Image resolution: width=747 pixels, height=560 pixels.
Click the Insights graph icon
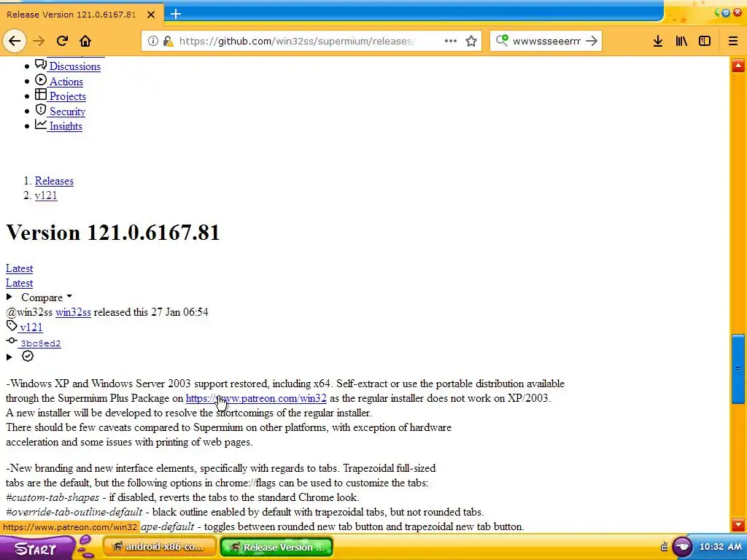click(41, 124)
